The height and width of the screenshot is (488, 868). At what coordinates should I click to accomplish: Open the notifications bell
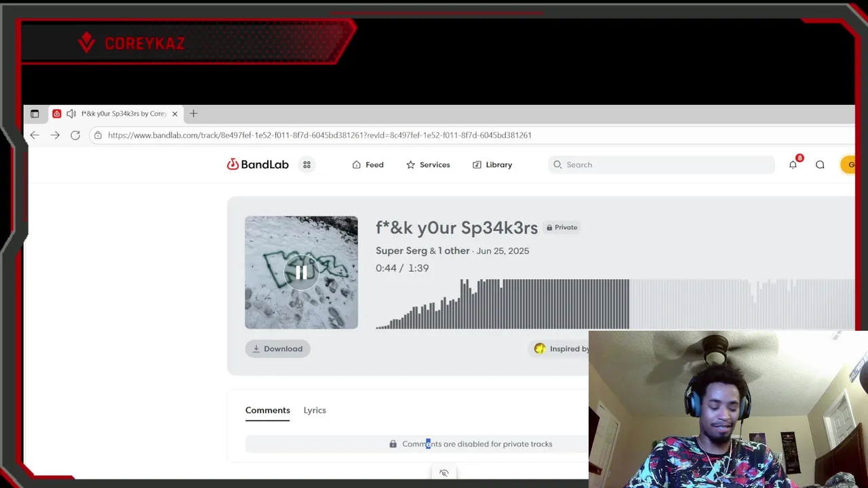tap(793, 165)
